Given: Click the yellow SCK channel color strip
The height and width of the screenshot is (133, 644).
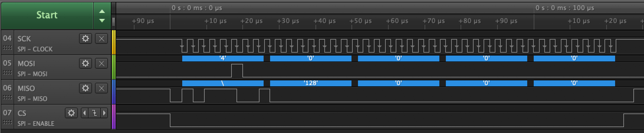Looking at the screenshot, I should pos(114,42).
